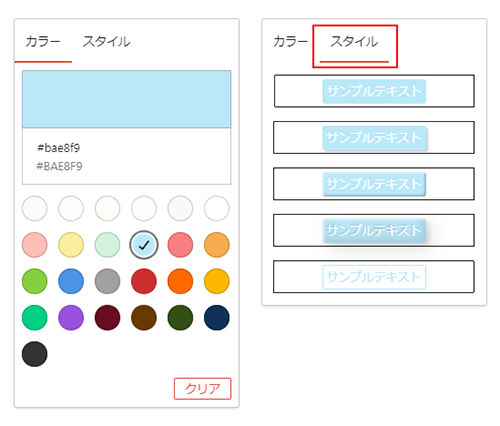The image size is (500, 426).
Task: Choose the first flat サンプルテキスト style
Action: [374, 91]
